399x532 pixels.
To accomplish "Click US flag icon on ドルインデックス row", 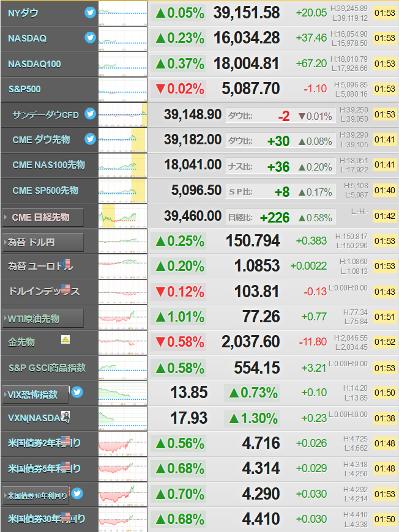I will pyautogui.click(x=65, y=289).
